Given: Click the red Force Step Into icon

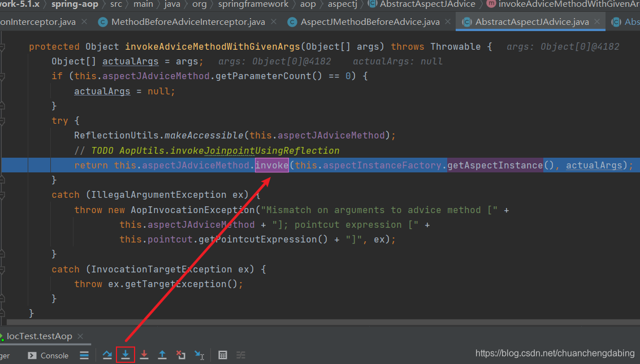Looking at the screenshot, I should point(144,355).
